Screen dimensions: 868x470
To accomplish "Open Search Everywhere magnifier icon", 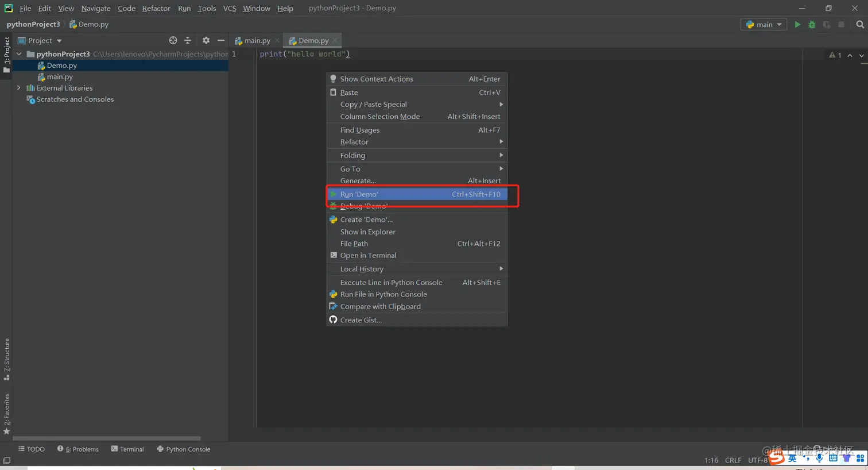I will pyautogui.click(x=859, y=25).
